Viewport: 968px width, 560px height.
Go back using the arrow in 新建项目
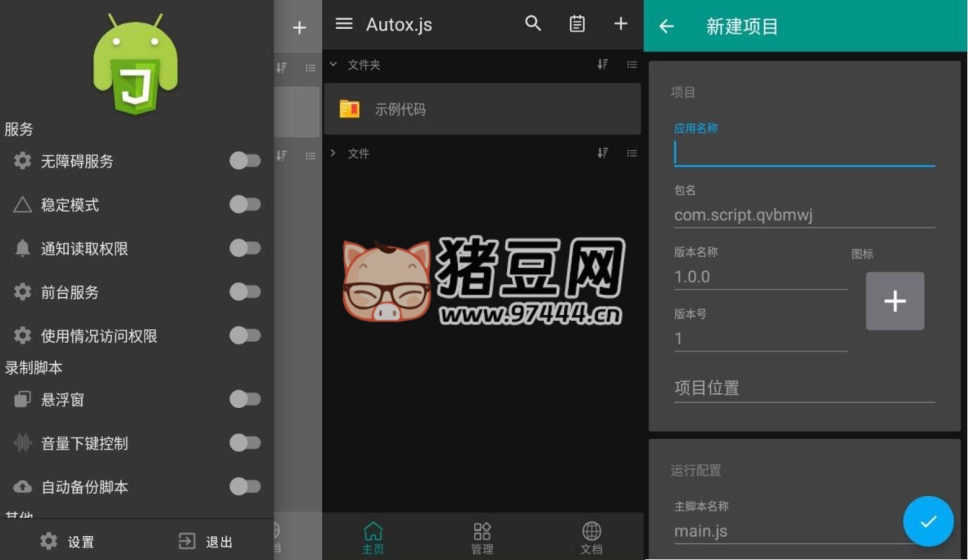pos(666,27)
